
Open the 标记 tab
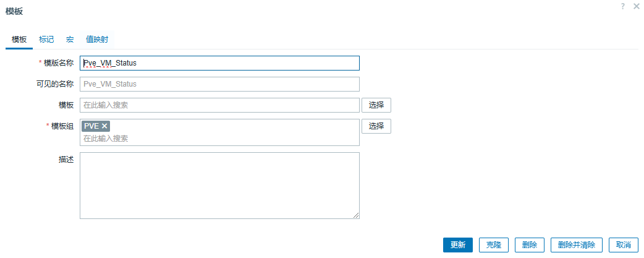[x=46, y=39]
